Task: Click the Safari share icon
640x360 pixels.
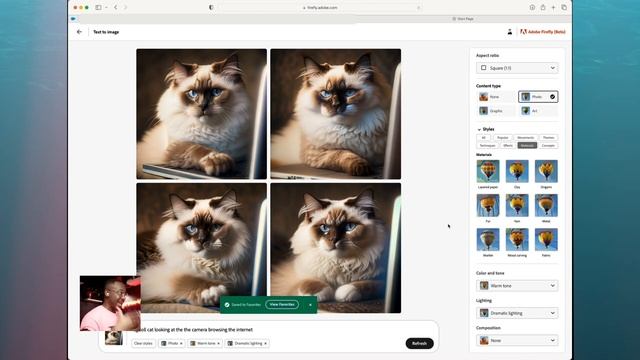Action: point(543,7)
